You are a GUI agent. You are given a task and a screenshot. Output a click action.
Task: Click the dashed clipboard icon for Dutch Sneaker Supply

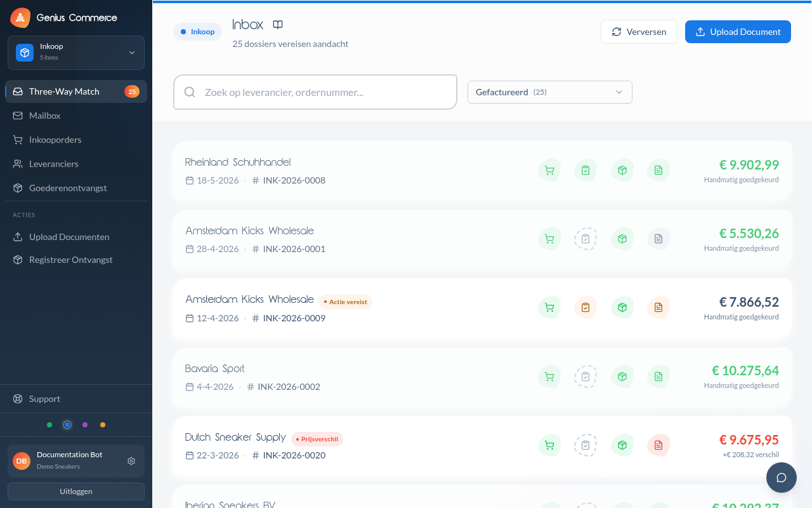(x=586, y=445)
